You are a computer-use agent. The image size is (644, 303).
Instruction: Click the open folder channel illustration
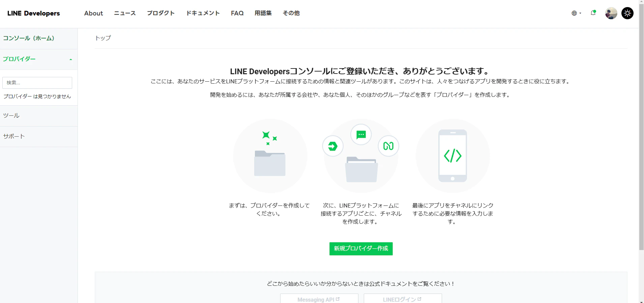(361, 169)
